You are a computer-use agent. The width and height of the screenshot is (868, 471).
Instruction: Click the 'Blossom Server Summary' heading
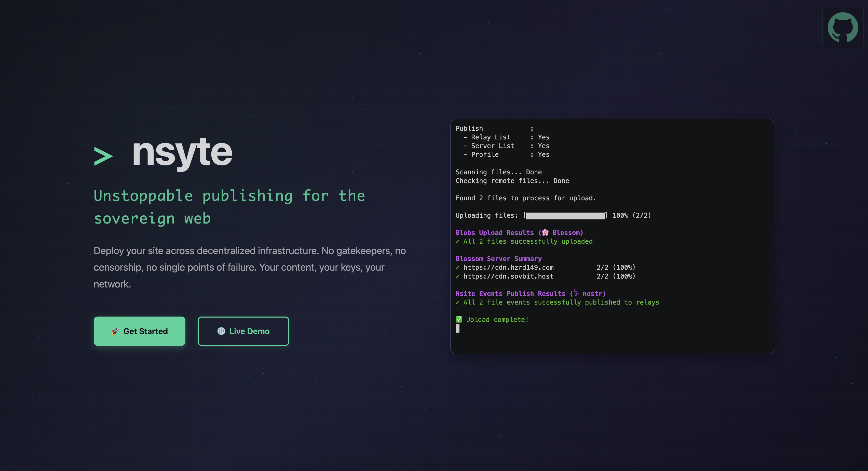[498, 259]
